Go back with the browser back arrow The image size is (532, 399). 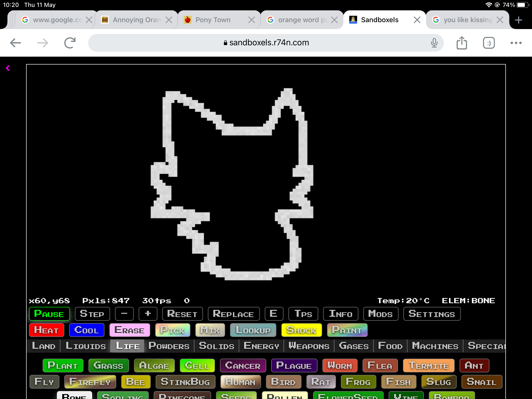[15, 43]
